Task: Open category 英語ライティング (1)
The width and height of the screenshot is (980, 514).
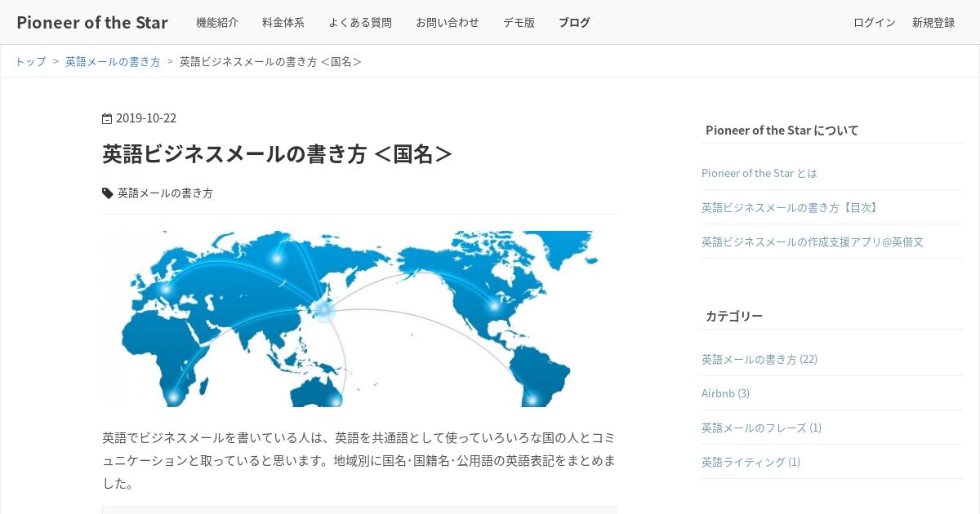Action: (751, 462)
